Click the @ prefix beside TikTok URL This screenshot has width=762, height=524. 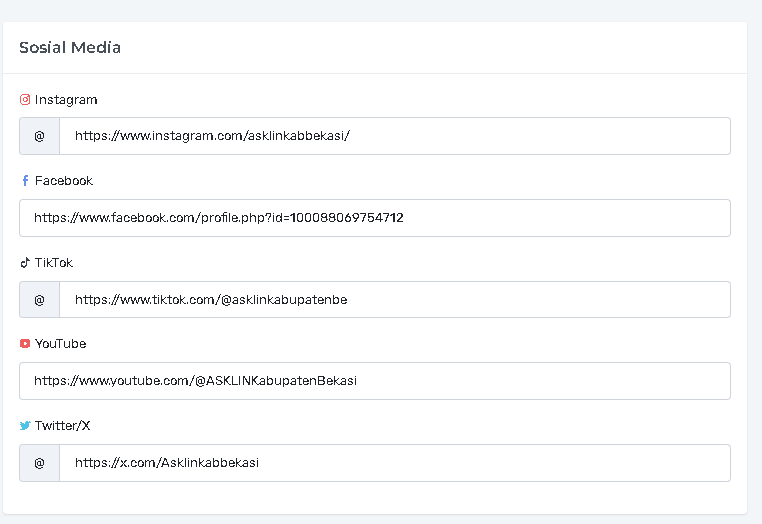(40, 299)
